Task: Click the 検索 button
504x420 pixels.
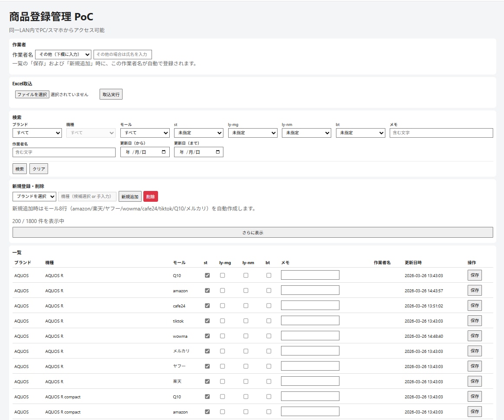Action: [19, 169]
